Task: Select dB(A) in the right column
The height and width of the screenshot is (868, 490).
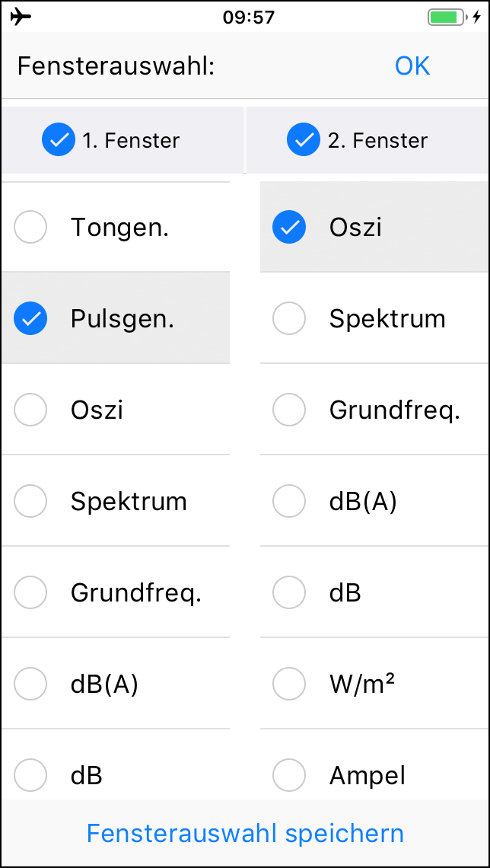Action: 289,501
